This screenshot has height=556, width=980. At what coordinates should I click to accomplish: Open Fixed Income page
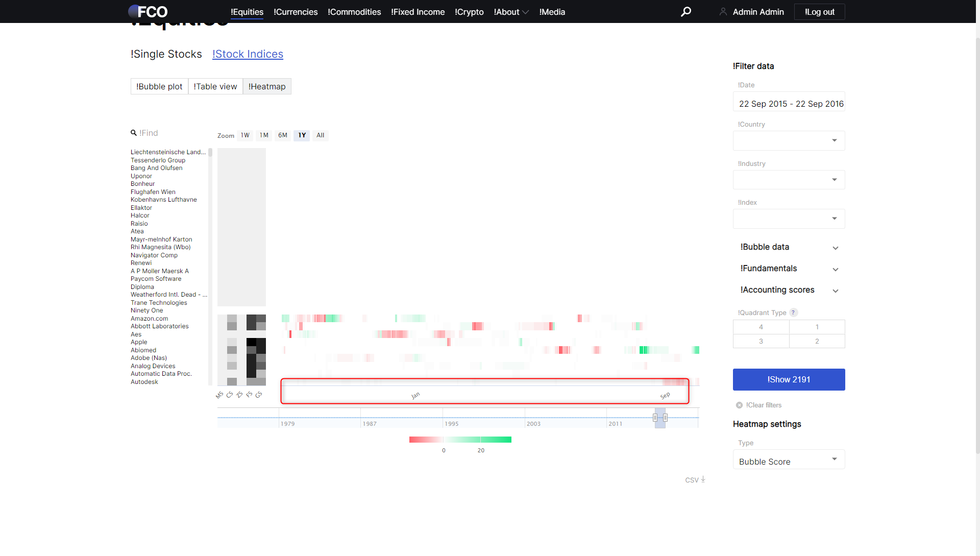coord(418,12)
